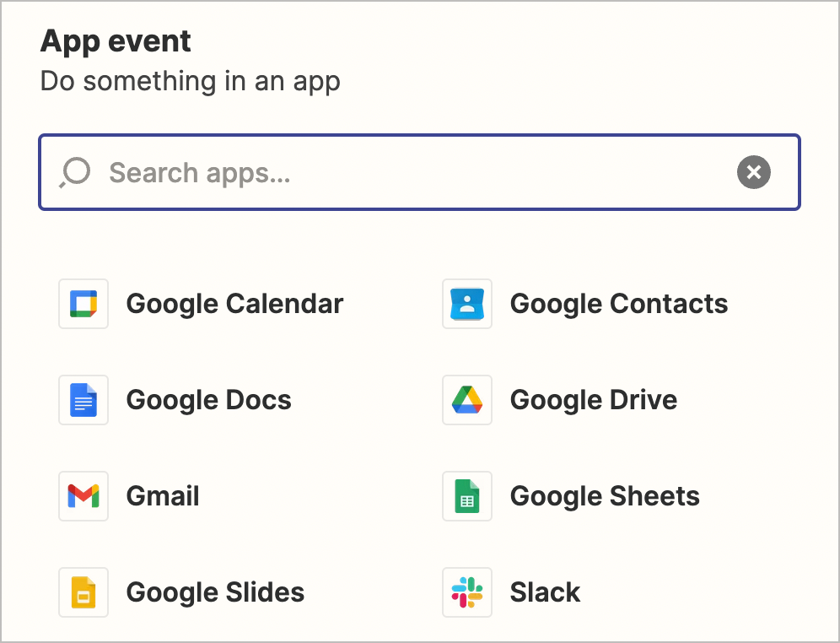Clear the search input with the X button
This screenshot has height=643, width=840.
point(753,172)
